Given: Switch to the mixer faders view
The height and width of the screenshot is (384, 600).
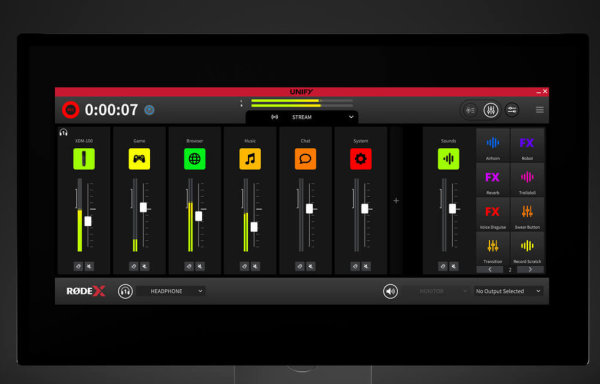Looking at the screenshot, I should (x=491, y=110).
